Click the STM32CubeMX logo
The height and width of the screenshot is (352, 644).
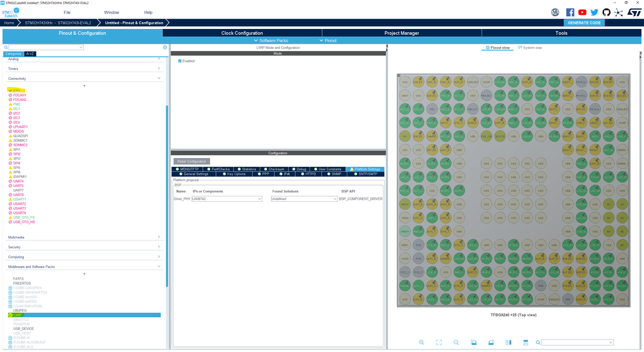(11, 12)
